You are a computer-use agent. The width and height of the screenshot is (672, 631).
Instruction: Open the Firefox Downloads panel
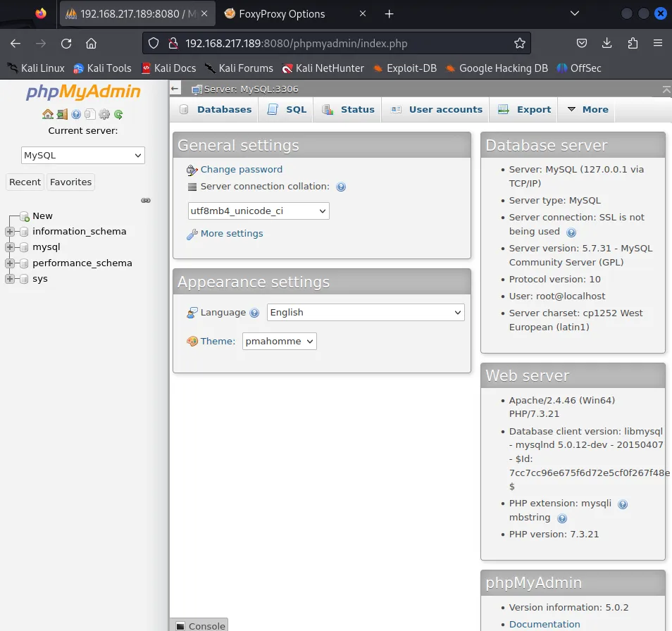607,43
